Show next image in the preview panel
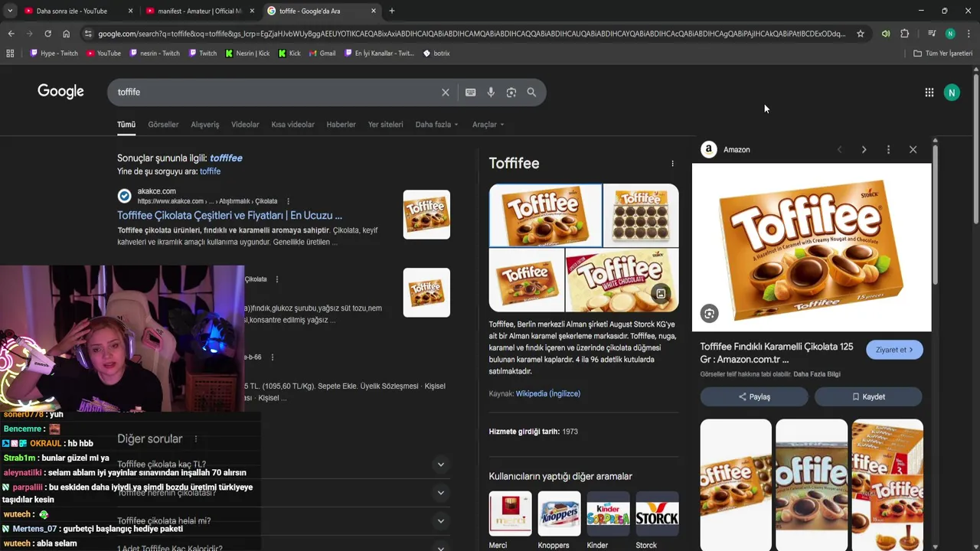980x551 pixels. pos(864,150)
